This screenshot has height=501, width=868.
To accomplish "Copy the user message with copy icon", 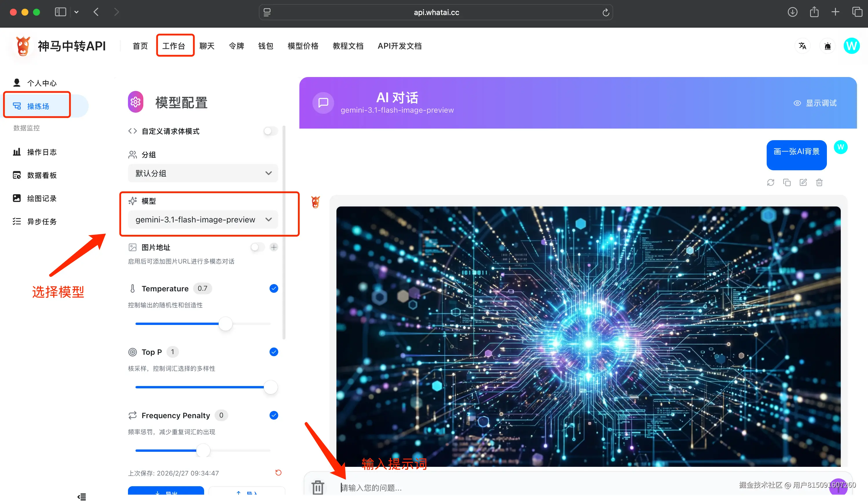I will (x=786, y=182).
